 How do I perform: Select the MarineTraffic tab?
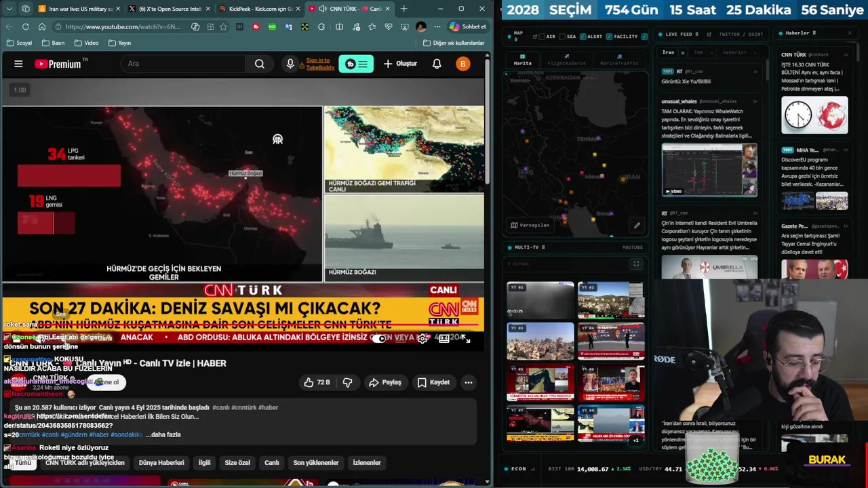[618, 60]
